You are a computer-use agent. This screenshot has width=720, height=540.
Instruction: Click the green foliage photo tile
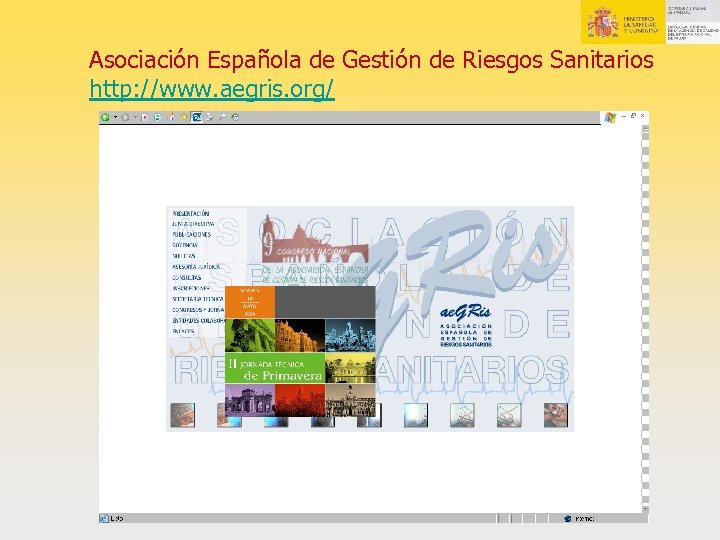250,336
